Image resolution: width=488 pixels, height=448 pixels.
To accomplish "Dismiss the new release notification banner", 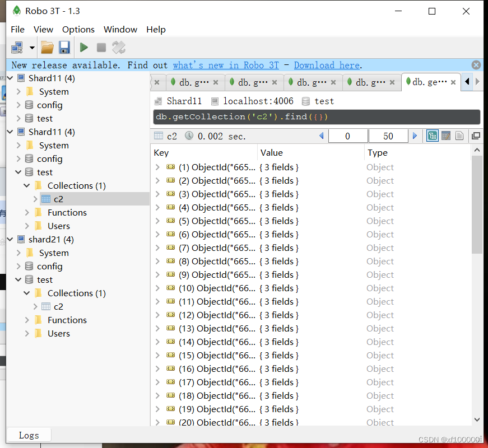I will [x=476, y=64].
